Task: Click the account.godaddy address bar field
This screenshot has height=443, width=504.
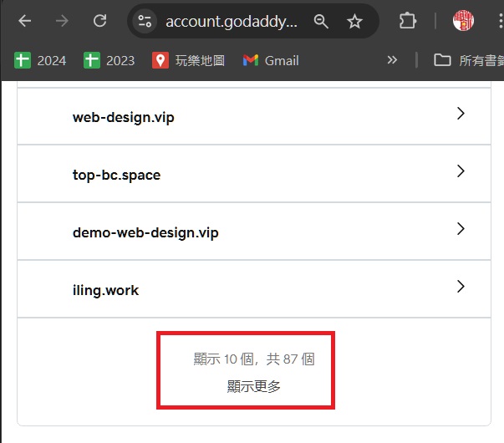Action: 230,22
